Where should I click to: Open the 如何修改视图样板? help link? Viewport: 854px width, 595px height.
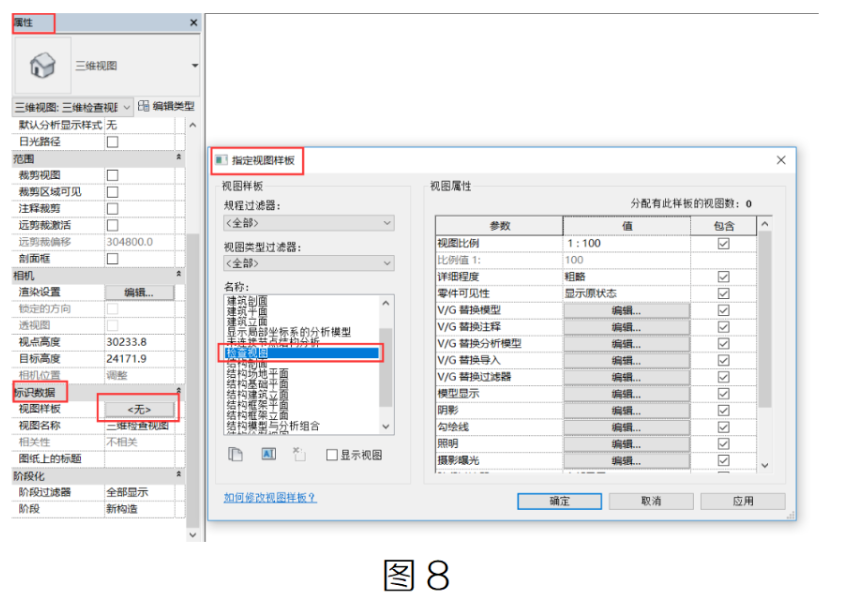270,497
